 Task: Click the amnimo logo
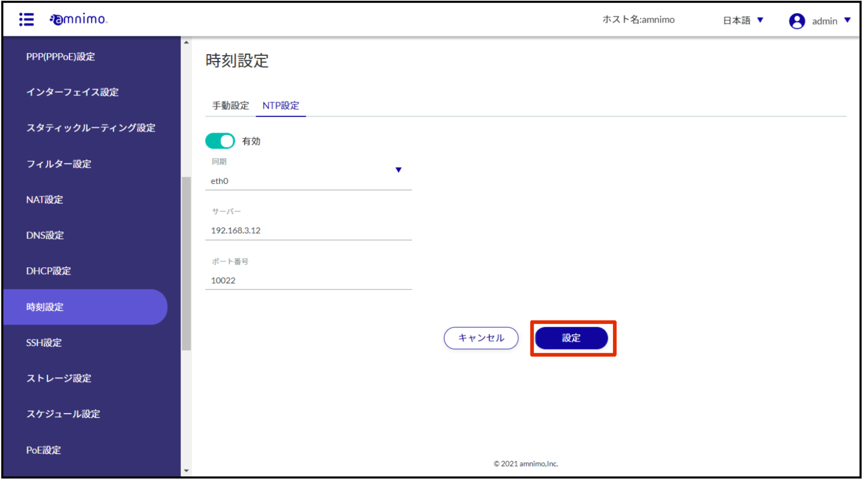78,19
